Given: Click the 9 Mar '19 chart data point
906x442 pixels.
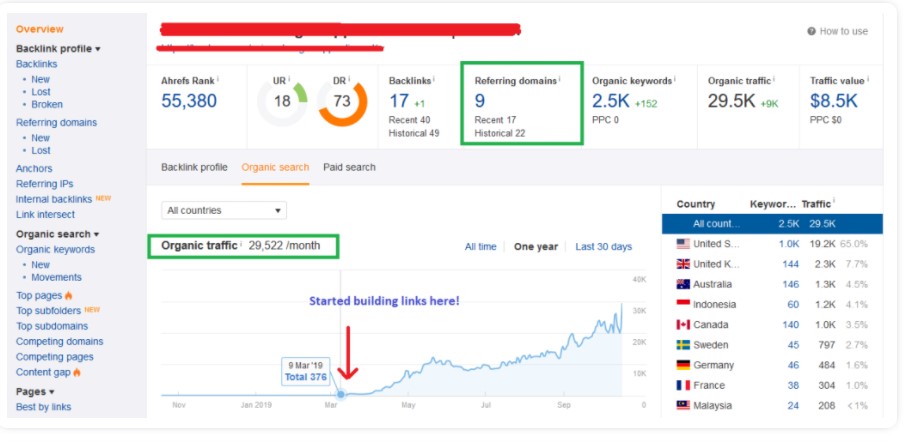Looking at the screenshot, I should (x=340, y=394).
